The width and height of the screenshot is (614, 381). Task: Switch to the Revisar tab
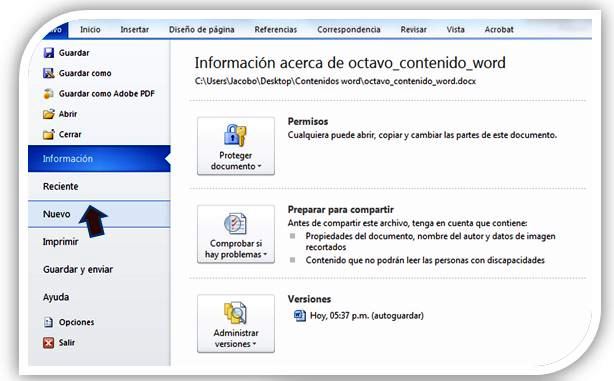point(414,29)
